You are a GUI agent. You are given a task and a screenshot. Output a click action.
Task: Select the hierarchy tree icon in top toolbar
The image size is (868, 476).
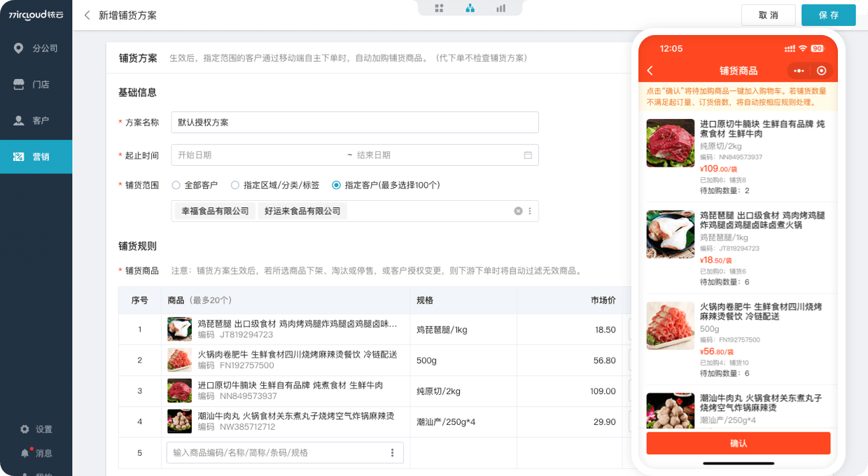point(470,8)
